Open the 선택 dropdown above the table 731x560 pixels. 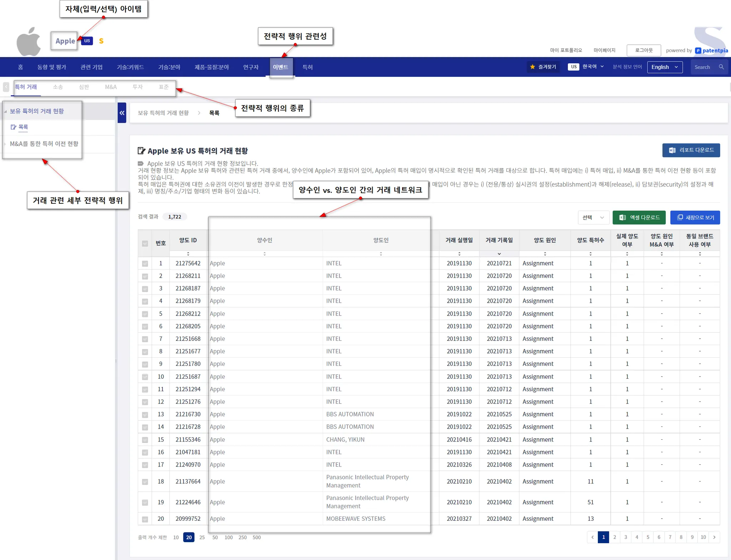click(593, 217)
